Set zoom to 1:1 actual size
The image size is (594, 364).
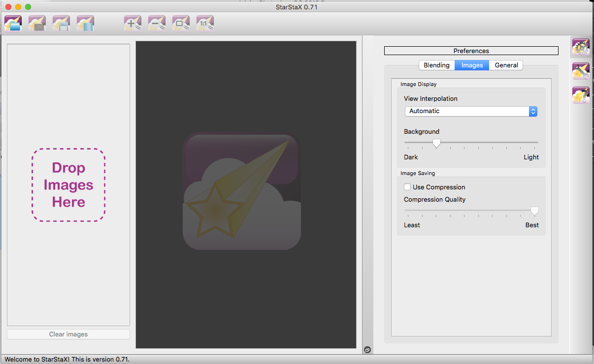pyautogui.click(x=205, y=23)
